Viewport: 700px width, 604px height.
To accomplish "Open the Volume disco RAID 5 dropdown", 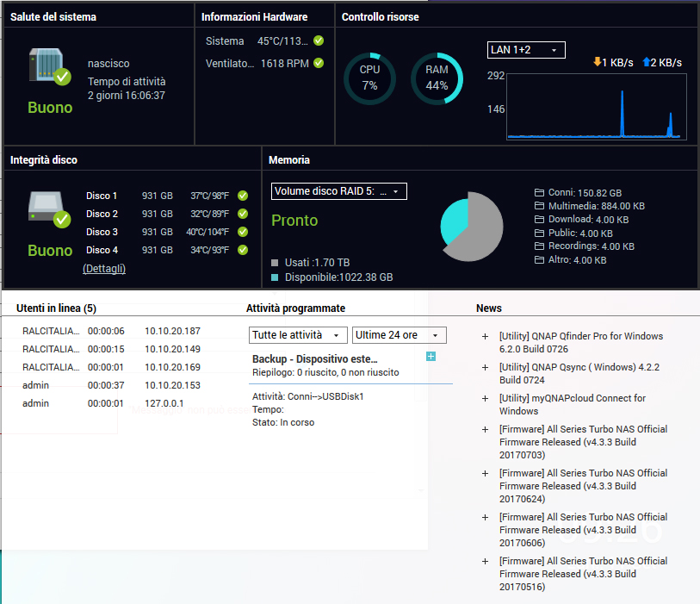I will click(x=338, y=191).
